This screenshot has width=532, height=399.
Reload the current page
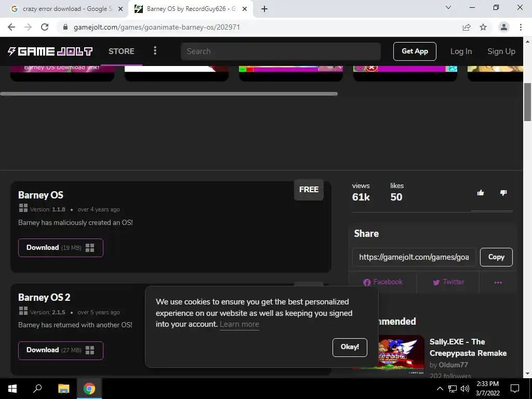point(45,27)
